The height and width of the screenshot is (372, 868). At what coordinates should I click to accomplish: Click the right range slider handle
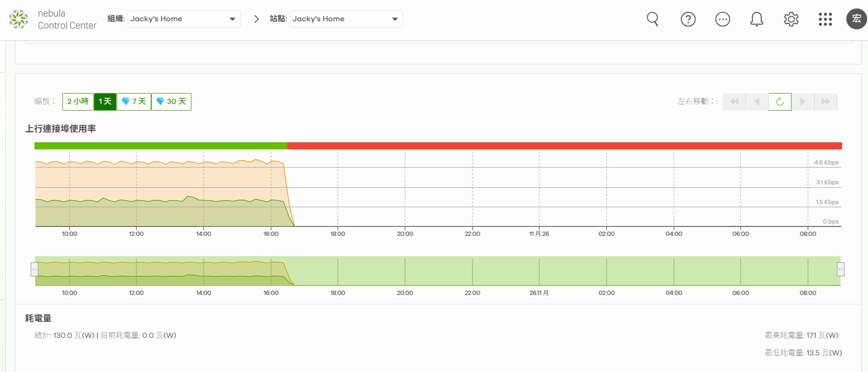click(x=841, y=269)
